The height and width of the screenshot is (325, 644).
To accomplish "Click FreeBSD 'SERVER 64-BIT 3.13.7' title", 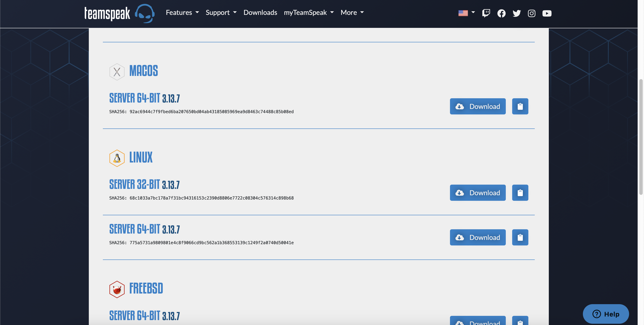I will pos(145,315).
